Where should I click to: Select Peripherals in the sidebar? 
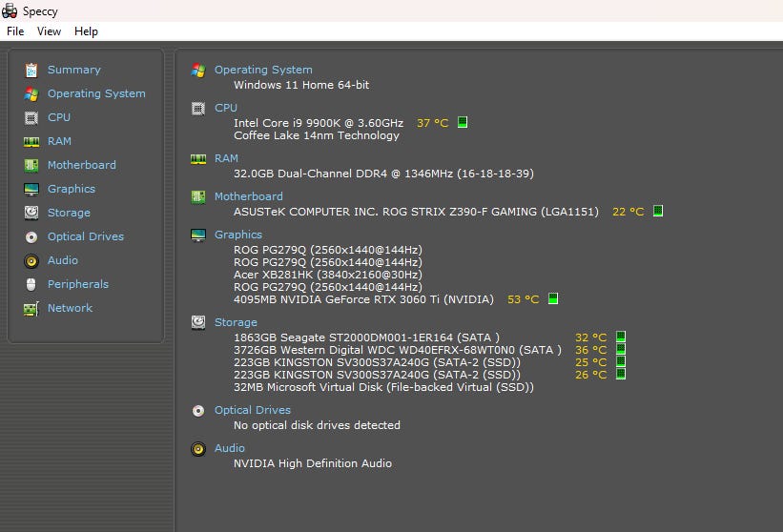click(78, 284)
